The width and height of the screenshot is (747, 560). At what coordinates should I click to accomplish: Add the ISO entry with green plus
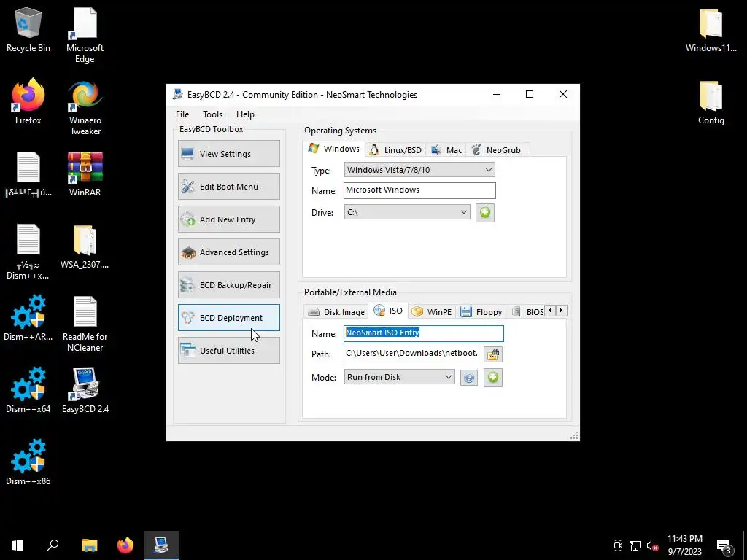click(x=493, y=378)
